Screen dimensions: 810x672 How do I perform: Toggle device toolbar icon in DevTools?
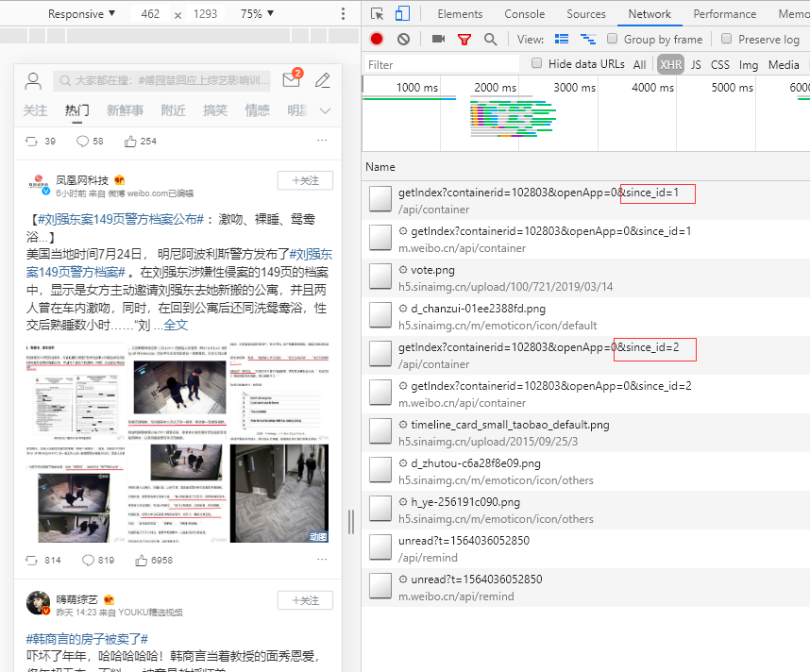pos(402,13)
